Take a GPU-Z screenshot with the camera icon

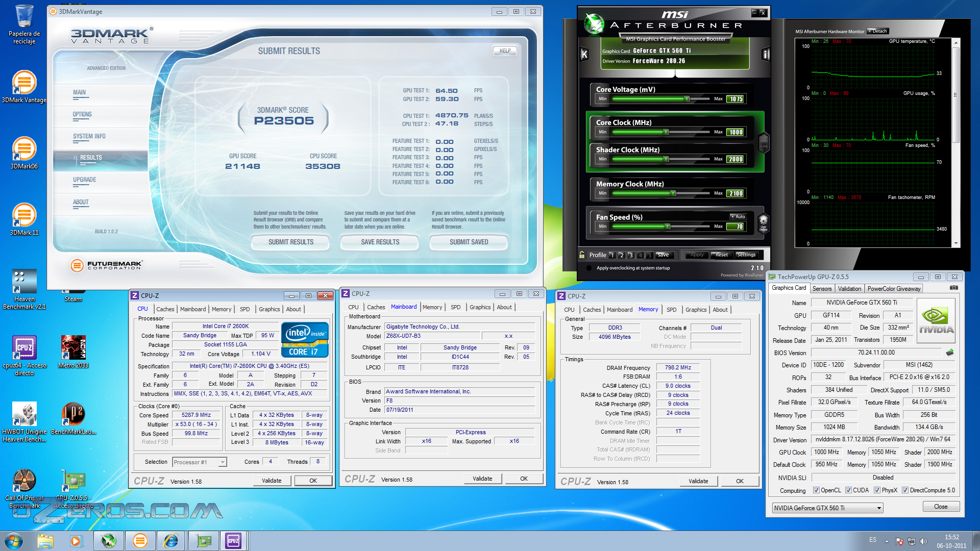(x=953, y=288)
